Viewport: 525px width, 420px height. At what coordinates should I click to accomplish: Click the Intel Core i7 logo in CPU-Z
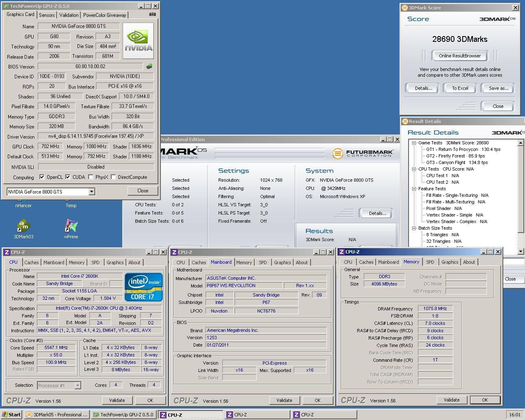(144, 287)
